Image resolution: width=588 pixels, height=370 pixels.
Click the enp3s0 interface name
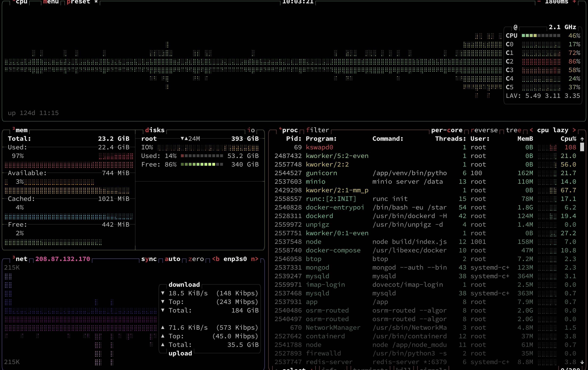click(235, 259)
